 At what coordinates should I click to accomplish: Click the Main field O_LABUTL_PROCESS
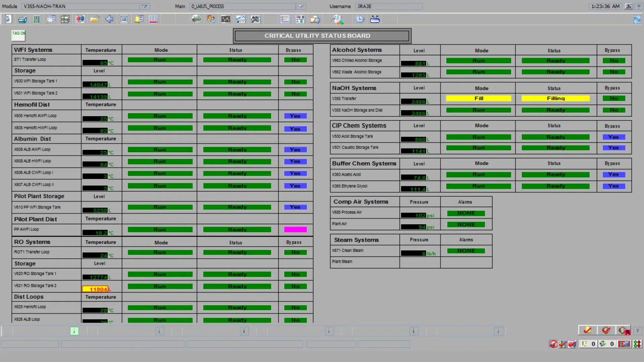pyautogui.click(x=243, y=6)
